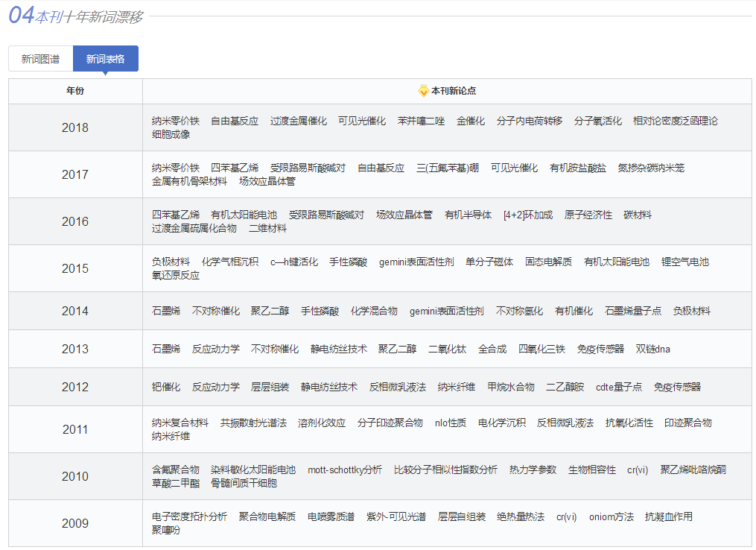Open the oniom方法 keyword link

[x=611, y=516]
